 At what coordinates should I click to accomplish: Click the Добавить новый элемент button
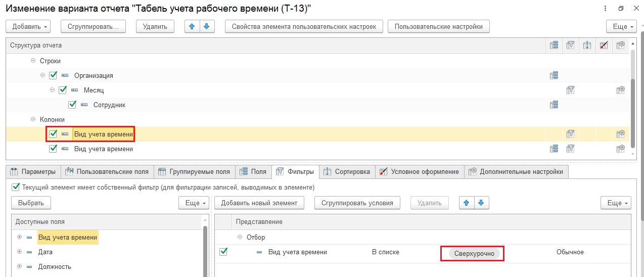point(259,203)
